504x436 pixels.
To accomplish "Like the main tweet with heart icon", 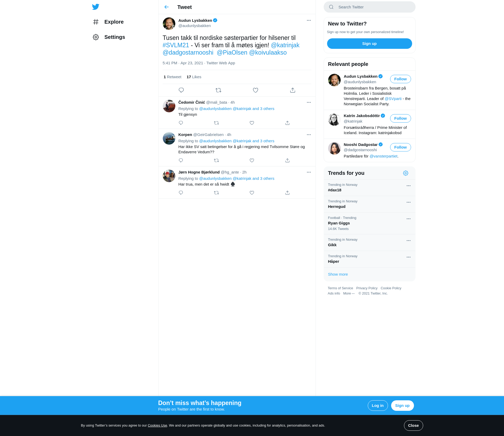I will pyautogui.click(x=255, y=90).
